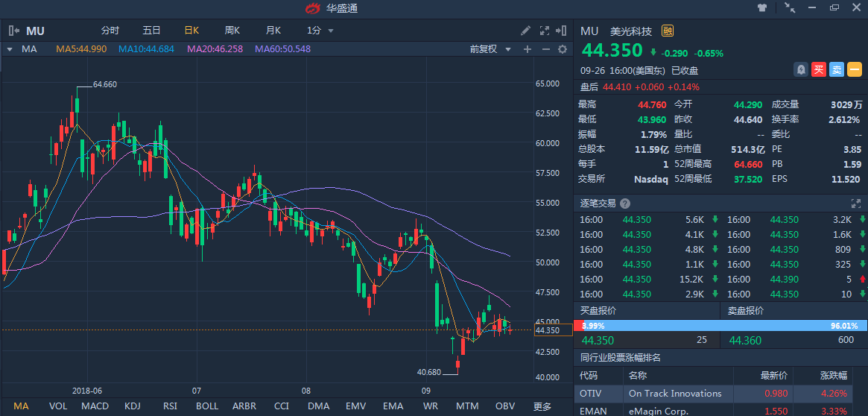Select the MACD indicator tab
Viewport: 868px width, 416px height.
(x=95, y=406)
